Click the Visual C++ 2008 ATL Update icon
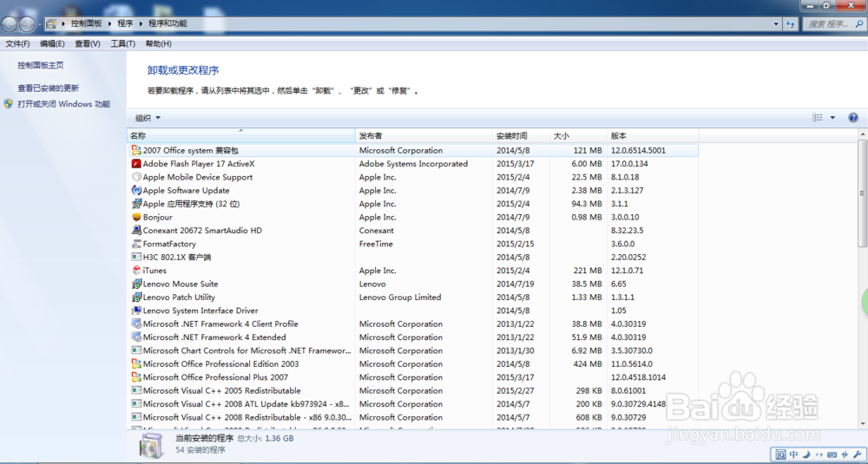 [x=136, y=403]
